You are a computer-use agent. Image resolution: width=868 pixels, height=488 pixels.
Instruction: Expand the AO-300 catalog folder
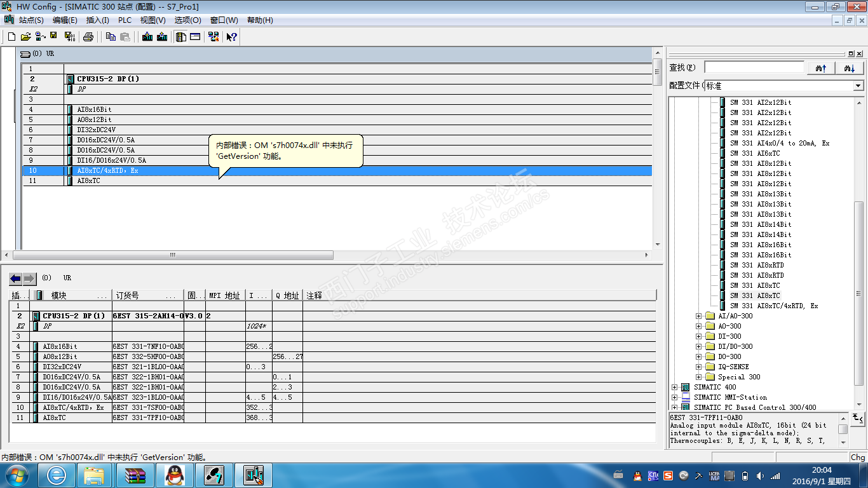(699, 326)
